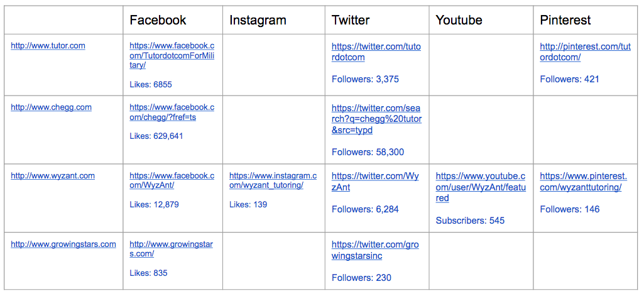Open the tutordotcom Pinterest link
Image resolution: width=644 pixels, height=296 pixels.
pyautogui.click(x=585, y=52)
